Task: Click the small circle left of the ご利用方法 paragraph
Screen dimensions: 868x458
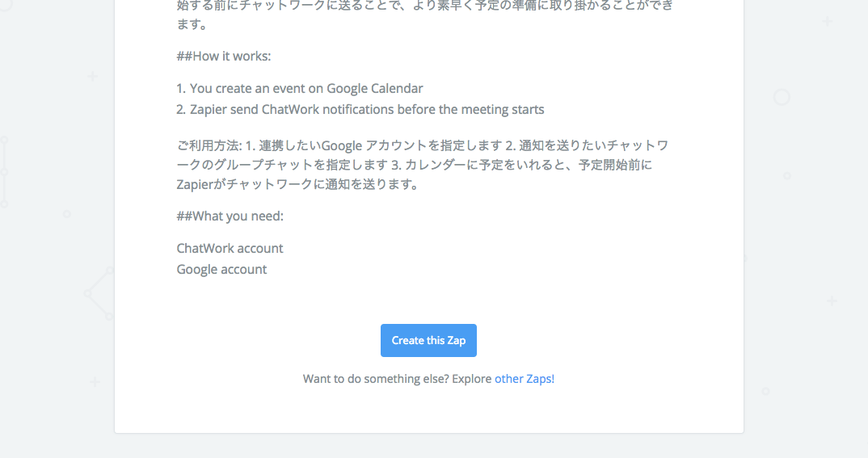Action: tap(67, 214)
